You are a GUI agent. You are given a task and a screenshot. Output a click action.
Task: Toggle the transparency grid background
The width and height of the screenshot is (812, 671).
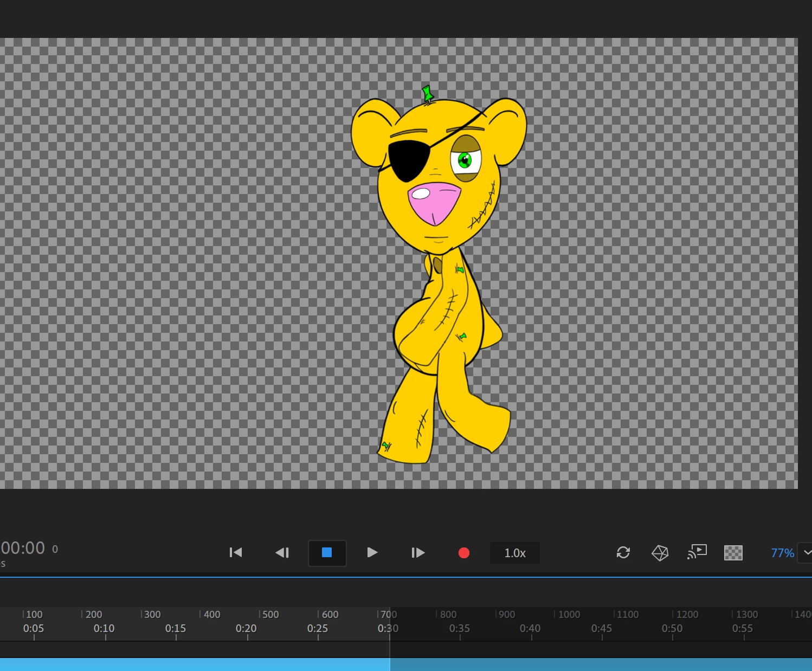[x=733, y=553]
